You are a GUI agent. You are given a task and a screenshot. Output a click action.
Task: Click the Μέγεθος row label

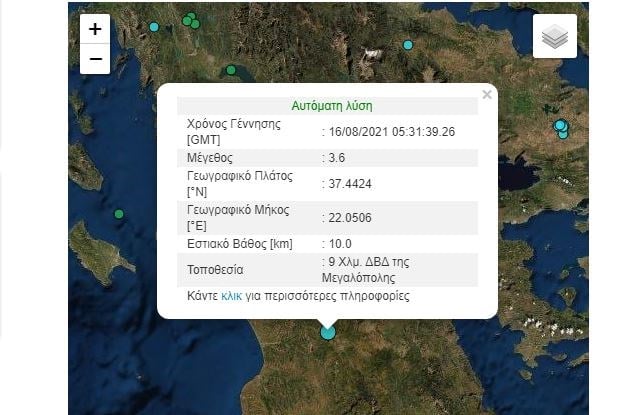tap(210, 158)
